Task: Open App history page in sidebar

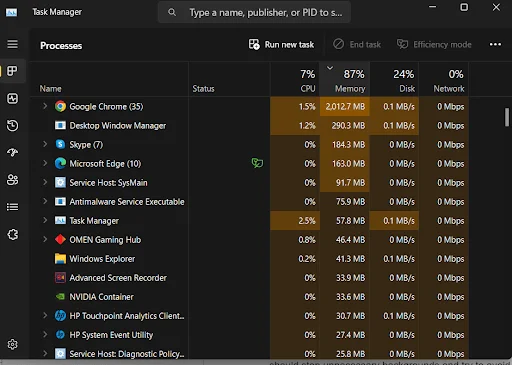Action: pos(13,126)
